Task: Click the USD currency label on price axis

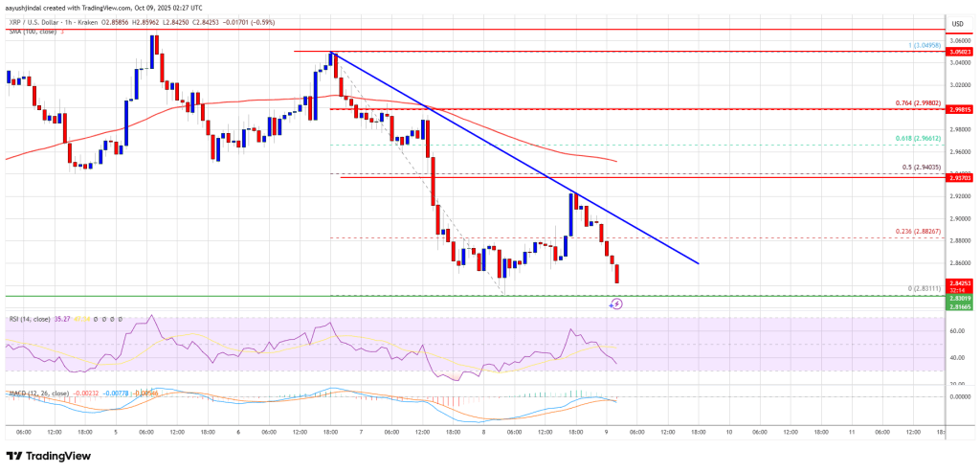Action: coord(957,23)
